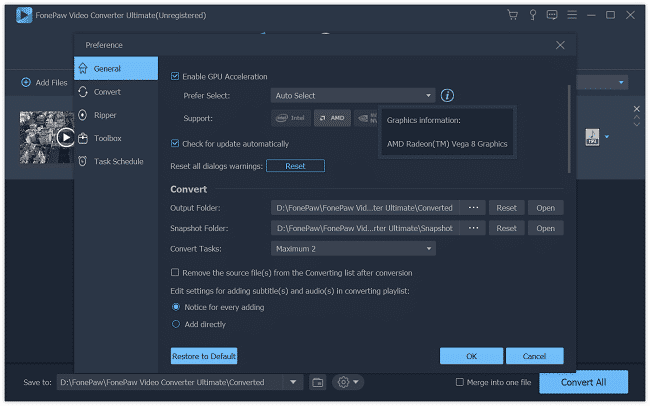Reset the Snapshot Folder path
The height and width of the screenshot is (406, 650).
507,228
